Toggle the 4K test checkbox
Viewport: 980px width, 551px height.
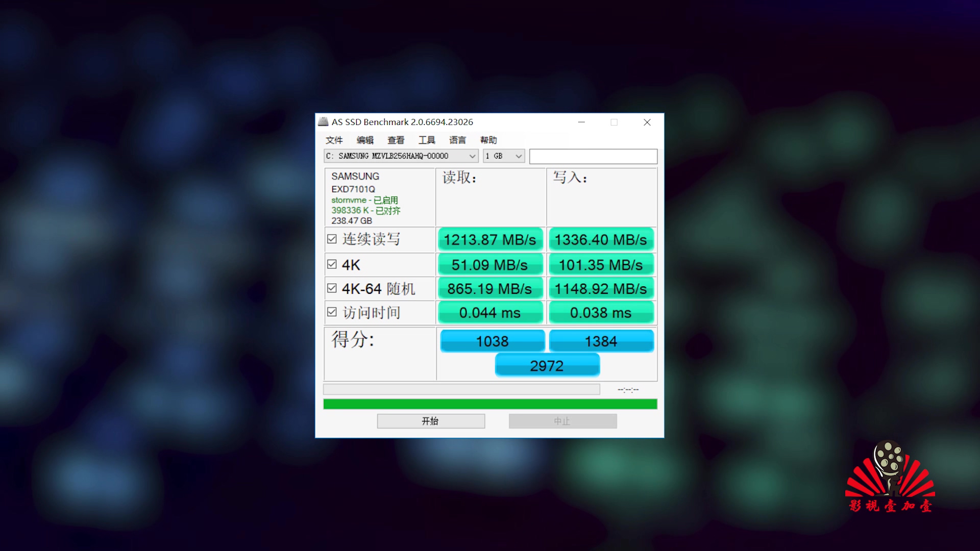coord(332,264)
